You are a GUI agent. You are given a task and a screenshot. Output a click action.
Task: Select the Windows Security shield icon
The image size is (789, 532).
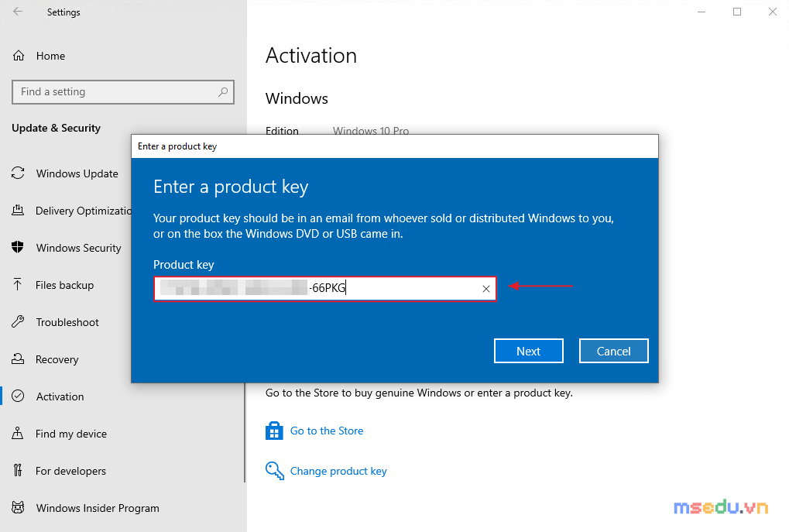[18, 247]
